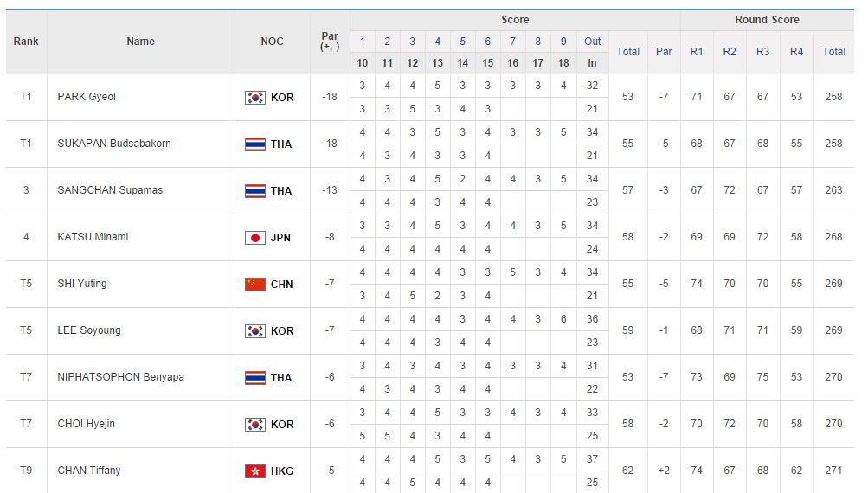Select the Name column header
Viewport: 868px width, 493px height.
(140, 42)
